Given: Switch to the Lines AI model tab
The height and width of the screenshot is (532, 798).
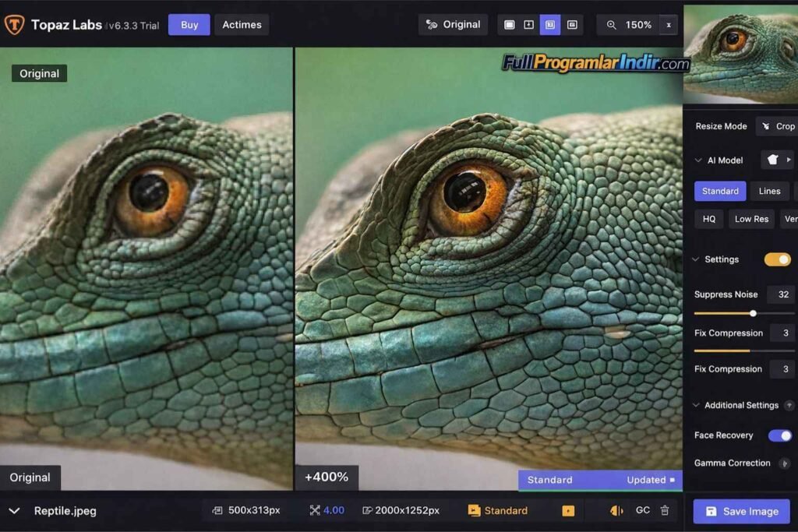Looking at the screenshot, I should tap(769, 191).
